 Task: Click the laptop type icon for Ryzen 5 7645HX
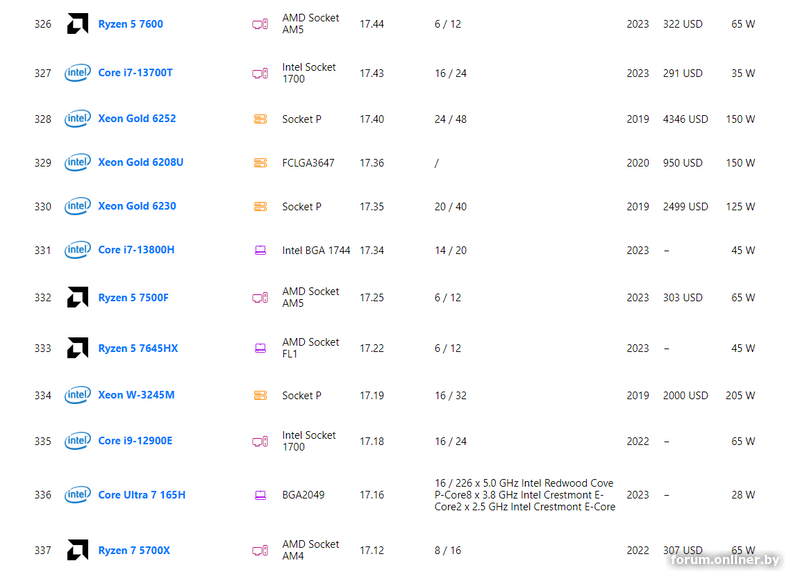(260, 348)
